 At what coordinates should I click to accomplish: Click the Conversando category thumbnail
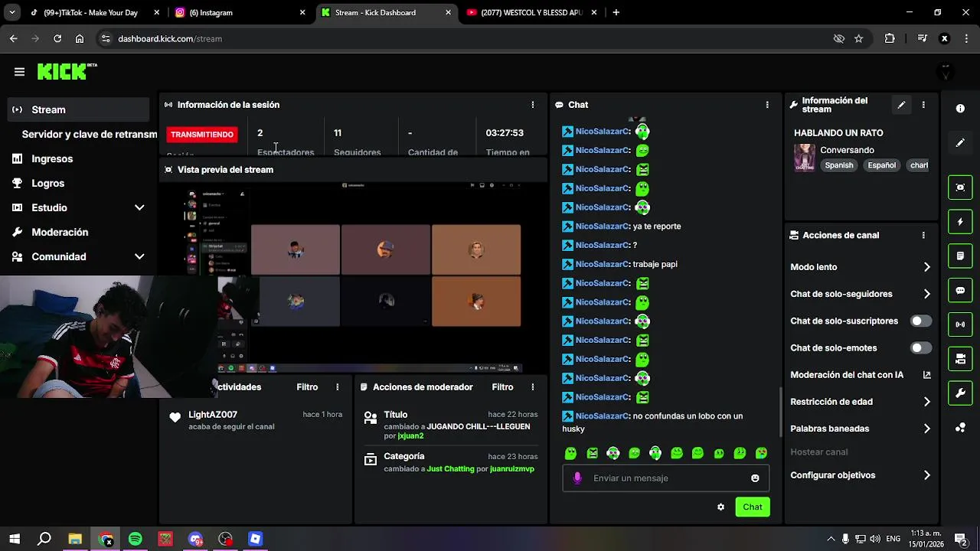[x=805, y=158]
